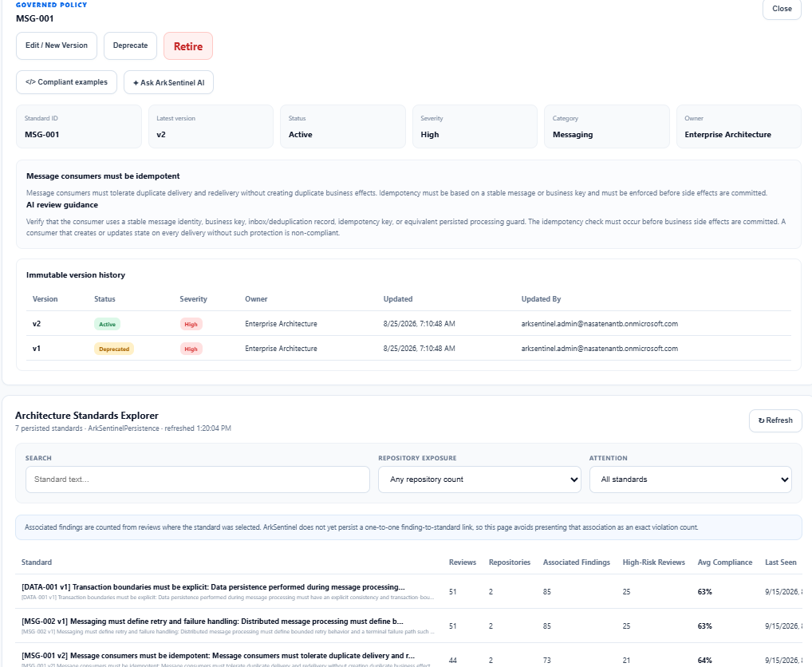Select the v1 row in version history

click(408, 349)
